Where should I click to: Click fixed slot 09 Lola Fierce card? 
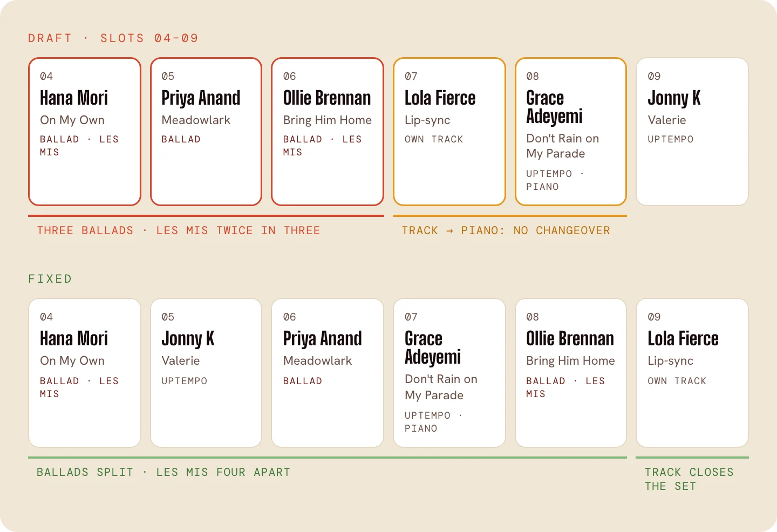(692, 373)
